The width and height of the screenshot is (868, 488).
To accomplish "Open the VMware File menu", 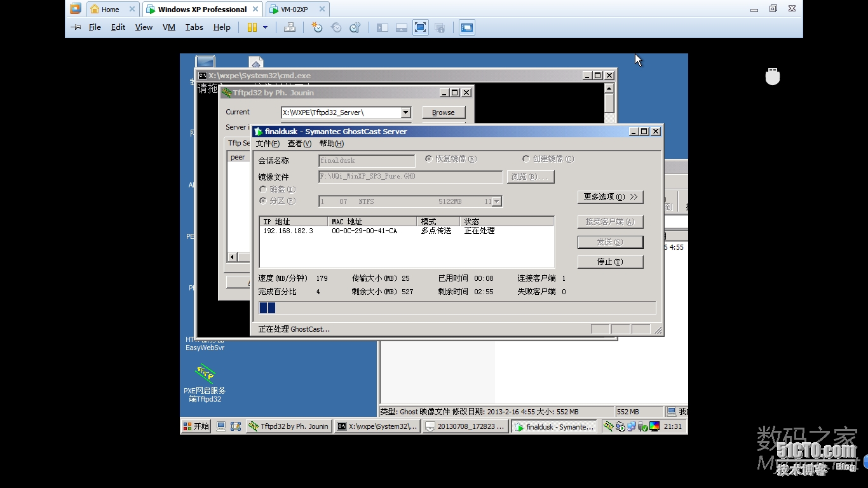I will (95, 27).
